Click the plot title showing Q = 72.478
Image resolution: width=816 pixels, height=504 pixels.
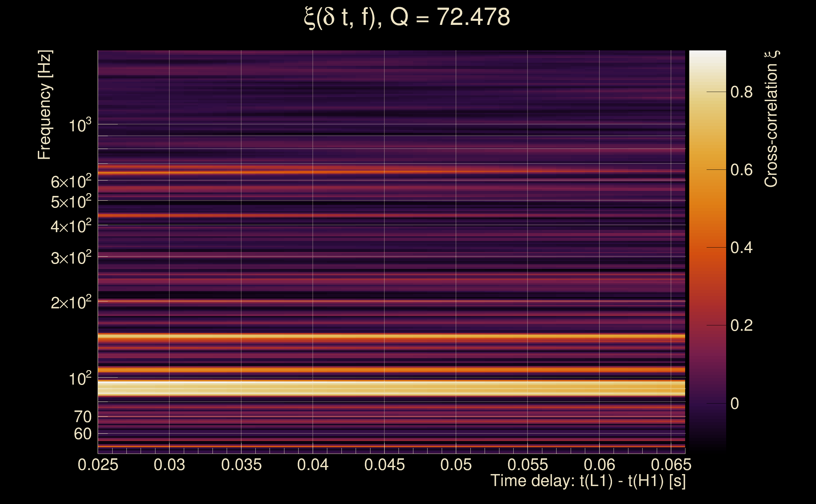pyautogui.click(x=407, y=17)
